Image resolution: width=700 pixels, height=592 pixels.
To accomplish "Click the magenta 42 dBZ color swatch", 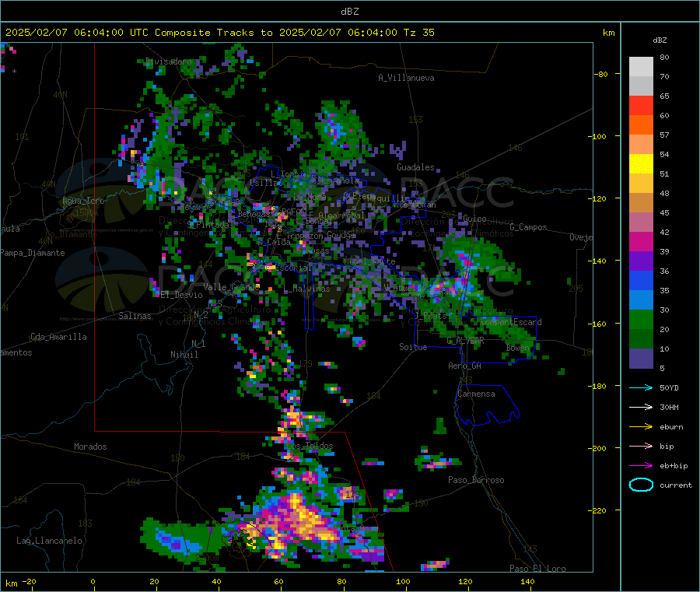I will click(x=641, y=241).
